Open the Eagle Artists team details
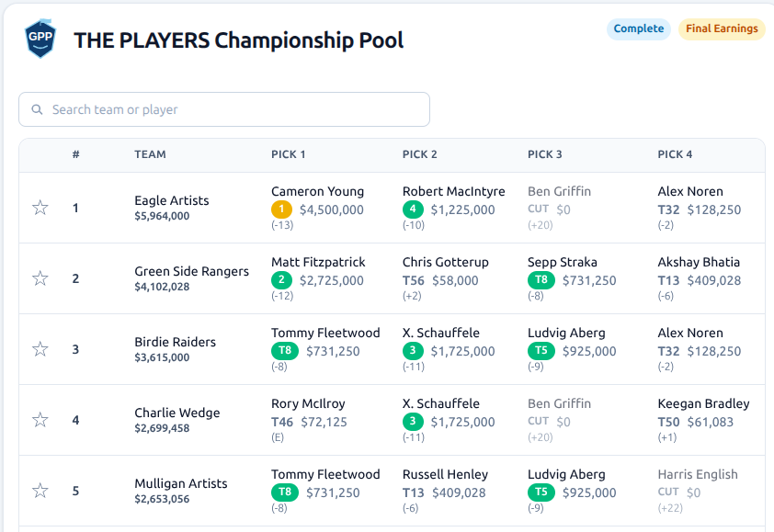 click(171, 200)
